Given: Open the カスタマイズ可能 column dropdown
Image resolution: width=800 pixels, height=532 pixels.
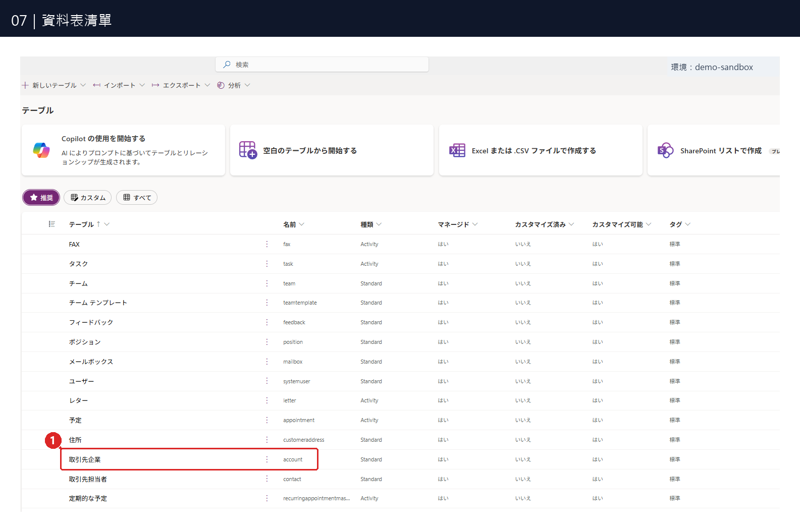Looking at the screenshot, I should click(649, 224).
